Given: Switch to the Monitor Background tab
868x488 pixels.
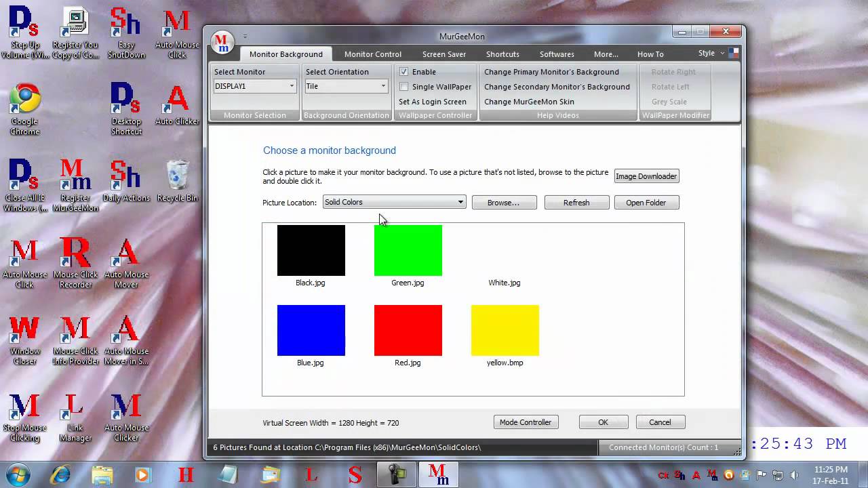Looking at the screenshot, I should pyautogui.click(x=285, y=54).
